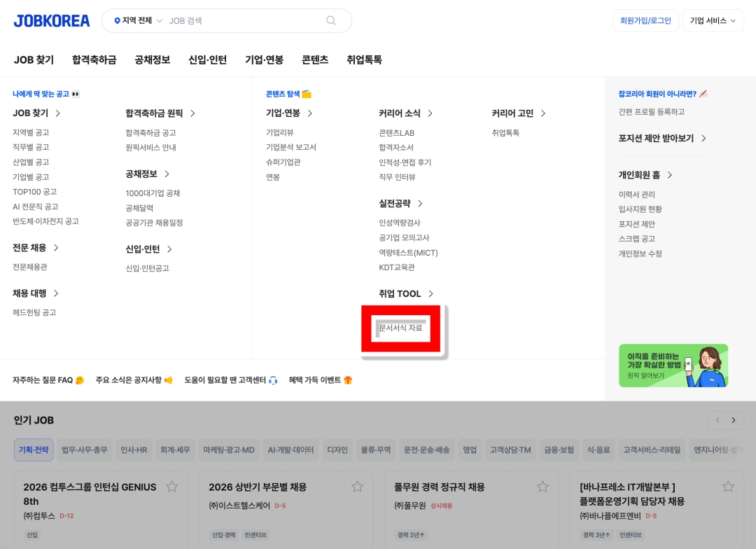Click the 원픽 알아보기 promo banner
The width and height of the screenshot is (756, 549).
tap(673, 366)
